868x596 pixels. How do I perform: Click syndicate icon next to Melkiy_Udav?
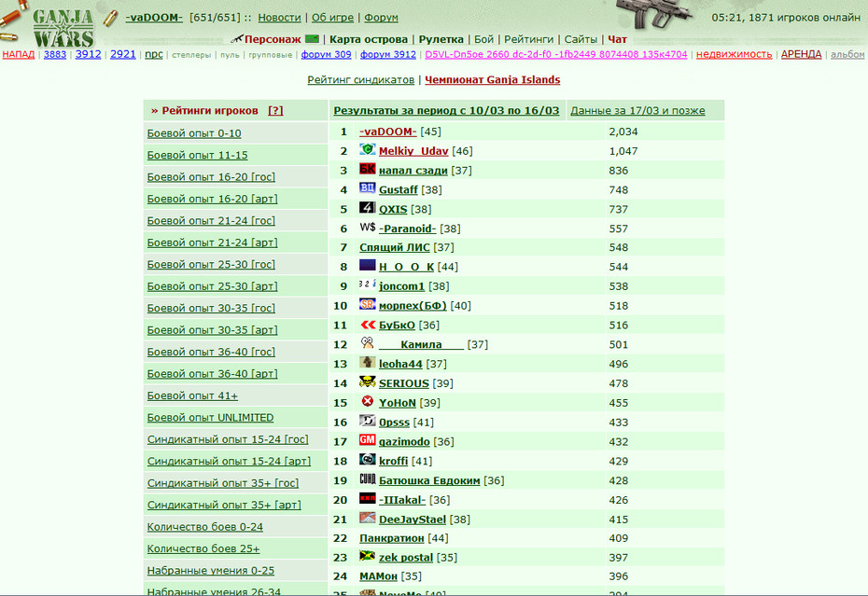(367, 149)
